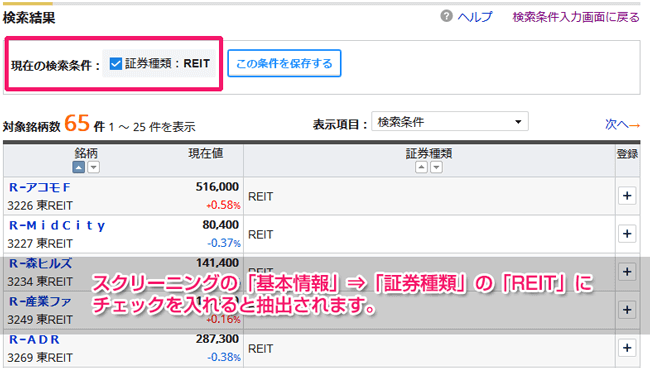Viewport: 650px width, 368px height.
Task: Click the この条件を保存する button
Action: click(284, 63)
